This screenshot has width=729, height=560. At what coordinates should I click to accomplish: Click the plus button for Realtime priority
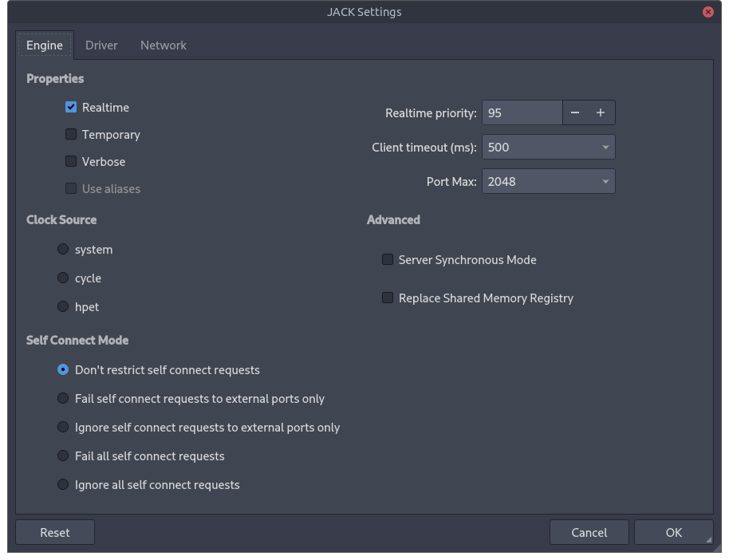601,113
